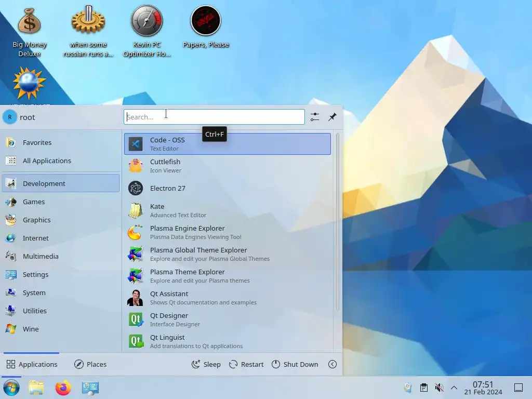Viewport: 532px width, 399px height.
Task: Open Qt Designer
Action: point(228,320)
